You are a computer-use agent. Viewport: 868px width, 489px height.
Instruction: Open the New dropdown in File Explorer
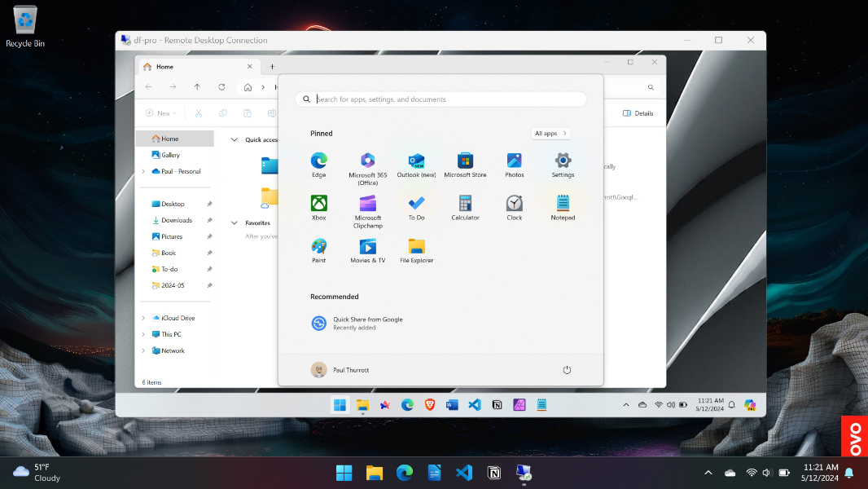[x=161, y=113]
